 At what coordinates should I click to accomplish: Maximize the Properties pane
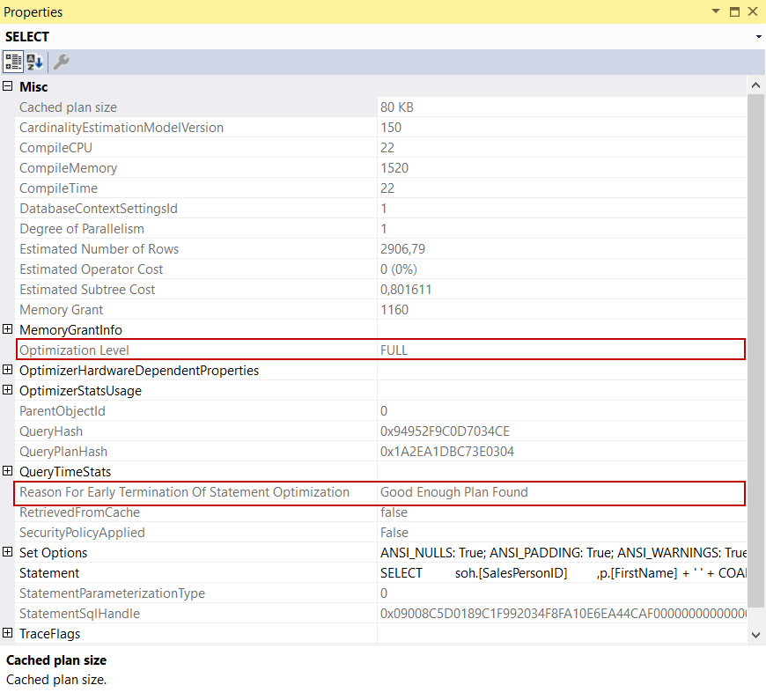coord(734,11)
